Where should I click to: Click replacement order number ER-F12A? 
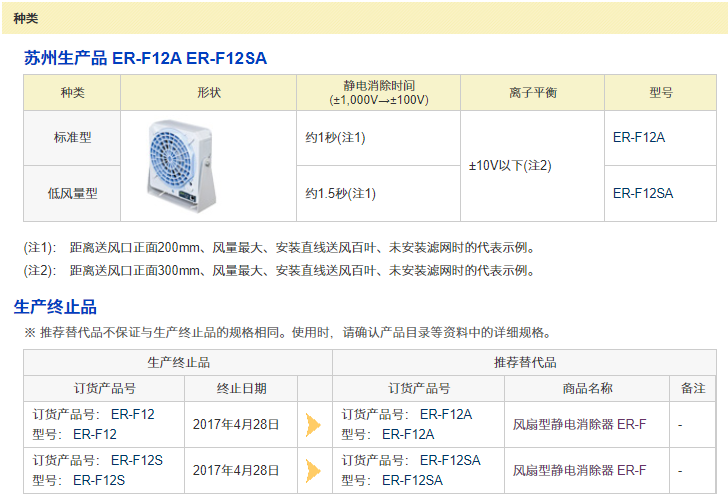446,414
